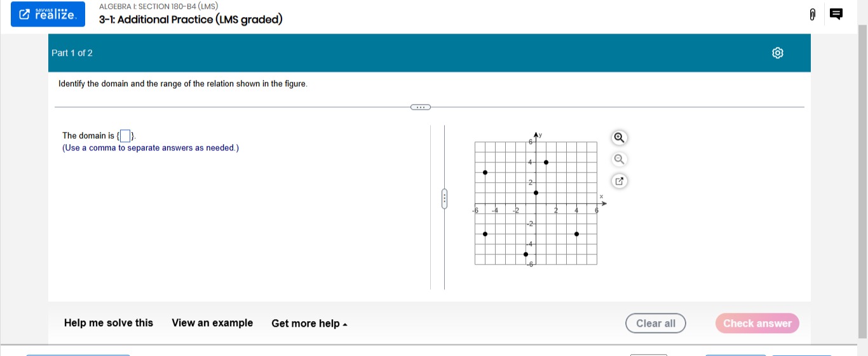
Task: Click the vertical panel divider handle
Action: point(445,199)
